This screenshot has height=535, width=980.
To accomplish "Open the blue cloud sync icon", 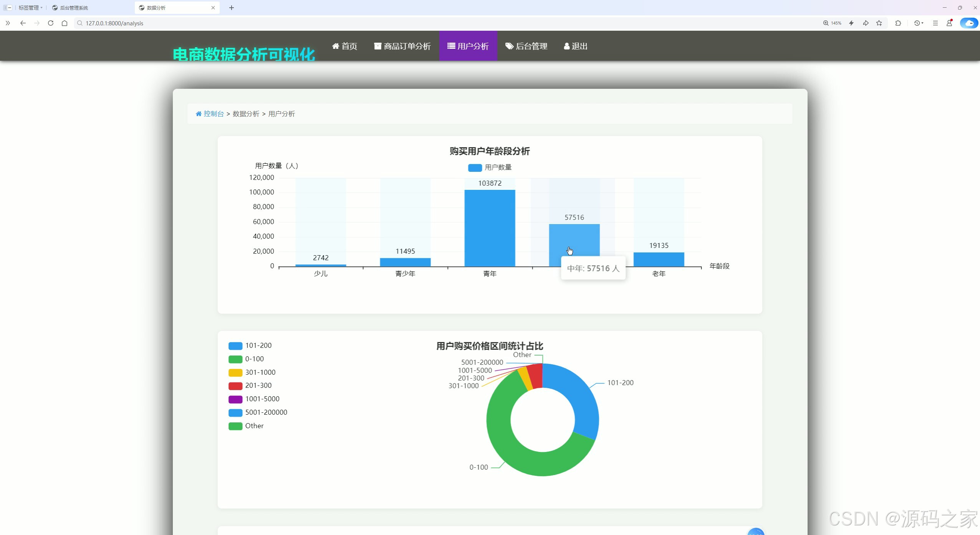I will click(x=968, y=23).
